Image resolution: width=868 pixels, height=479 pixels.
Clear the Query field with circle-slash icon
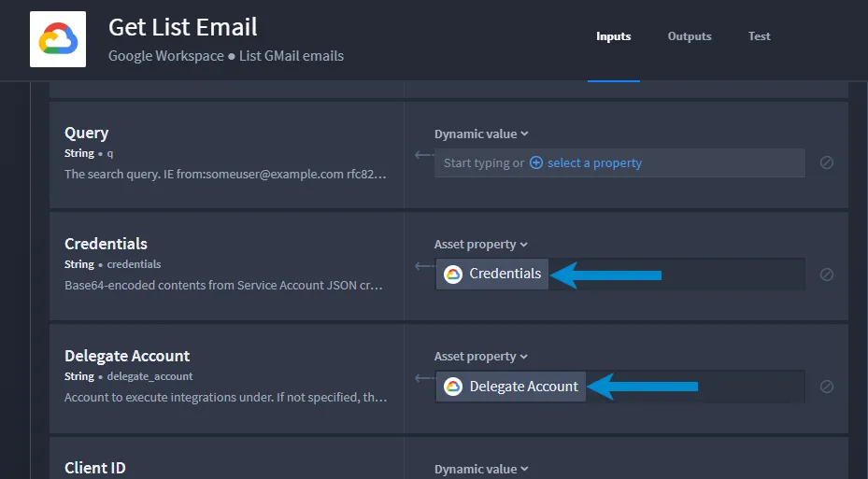(x=827, y=162)
